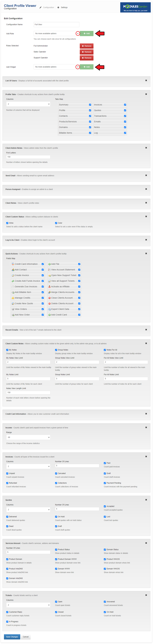Image resolution: width=153 pixels, height=644 pixels.
Task: Disable the Paid invoices checkbox
Action: (105, 463)
